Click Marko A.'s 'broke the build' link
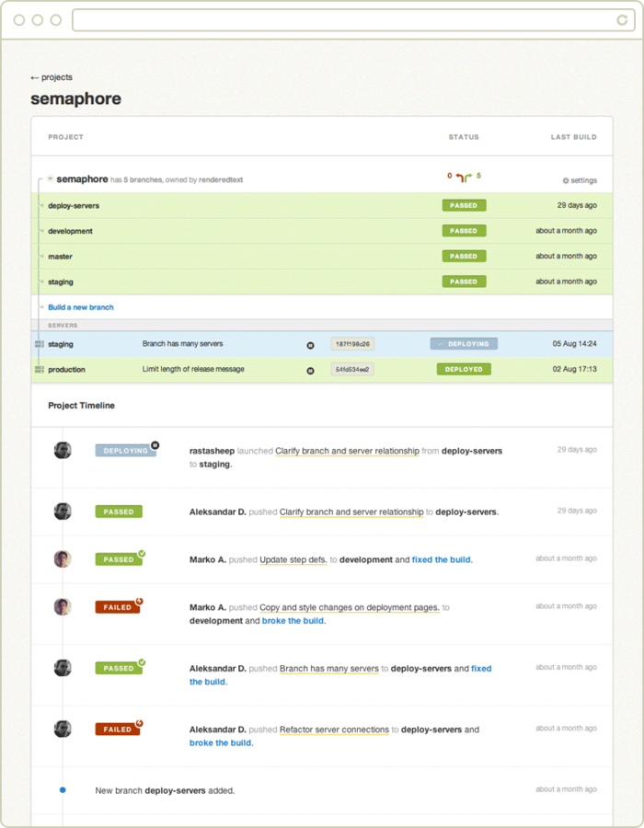The width and height of the screenshot is (644, 828). tap(294, 621)
